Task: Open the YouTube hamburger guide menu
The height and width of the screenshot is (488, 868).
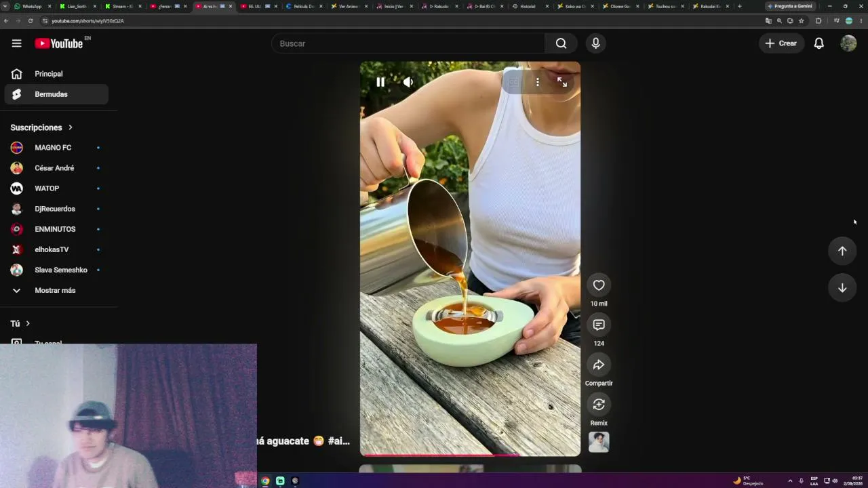Action: 16,43
